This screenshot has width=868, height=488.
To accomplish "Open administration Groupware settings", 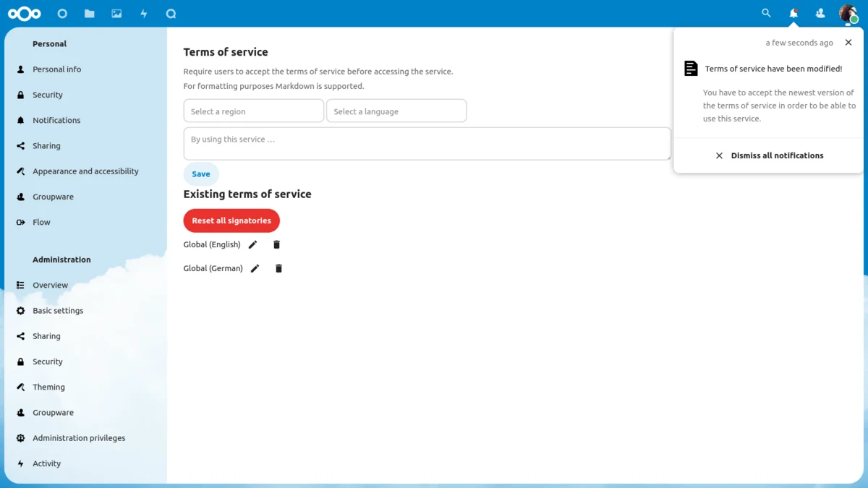I will pos(85,413).
